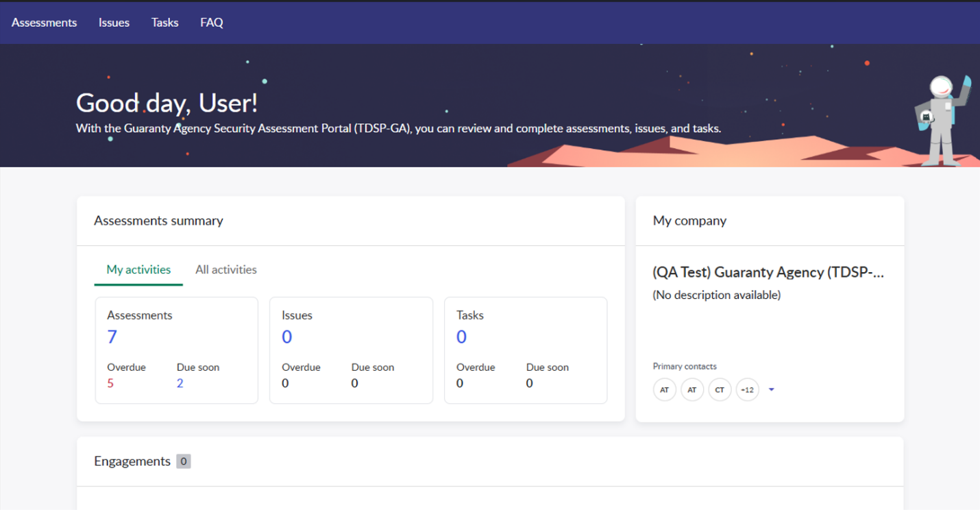Click the Issues total count 0
The width and height of the screenshot is (980, 510).
tap(286, 337)
